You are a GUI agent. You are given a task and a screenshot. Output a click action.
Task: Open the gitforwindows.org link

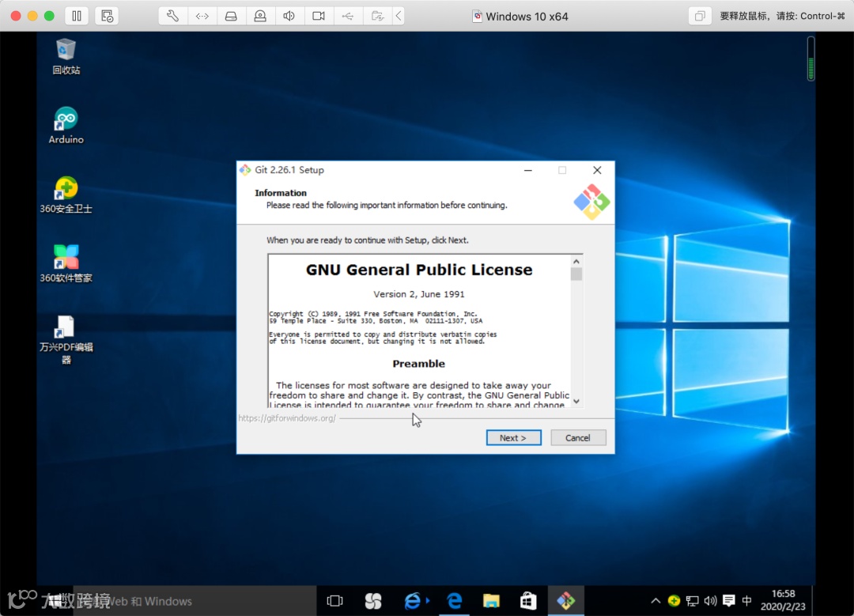tap(287, 418)
